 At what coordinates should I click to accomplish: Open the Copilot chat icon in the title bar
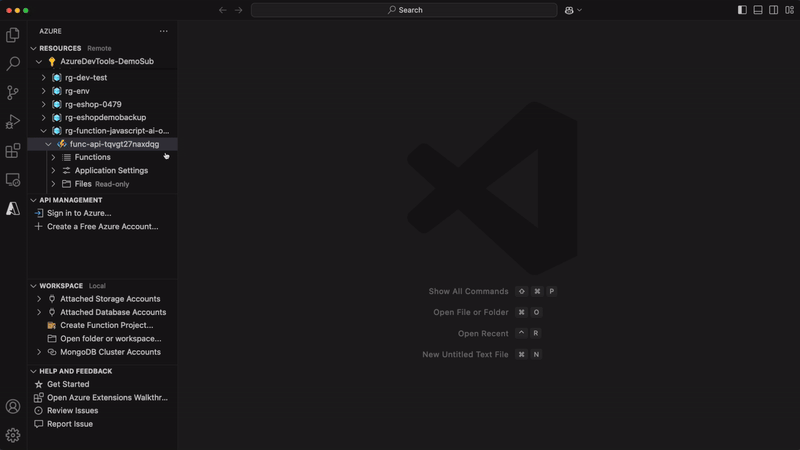569,10
